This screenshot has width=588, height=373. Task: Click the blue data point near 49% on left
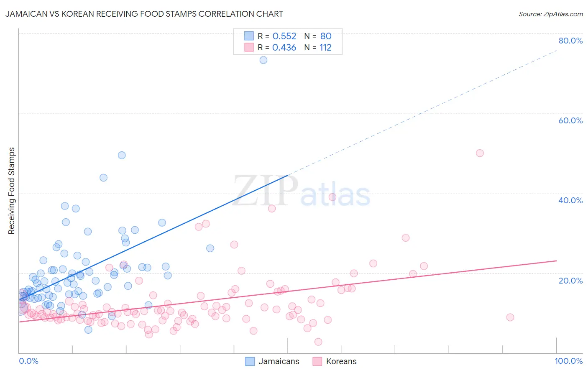(122, 155)
